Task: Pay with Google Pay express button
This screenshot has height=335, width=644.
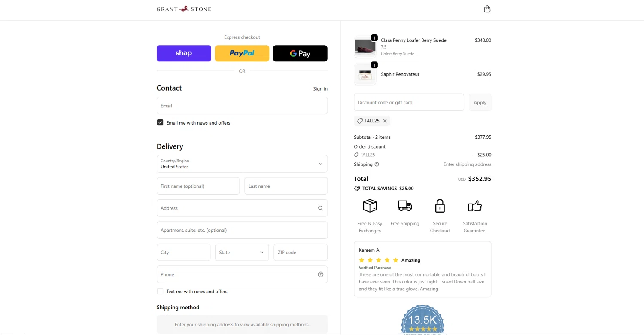Action: point(300,53)
